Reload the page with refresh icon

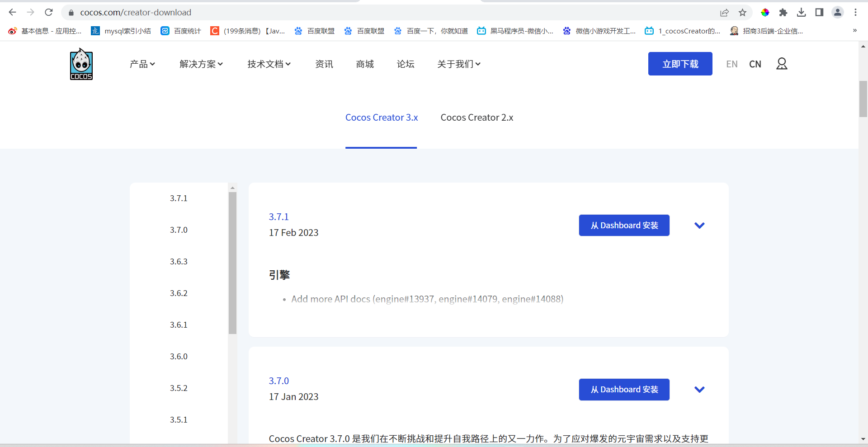[49, 12]
